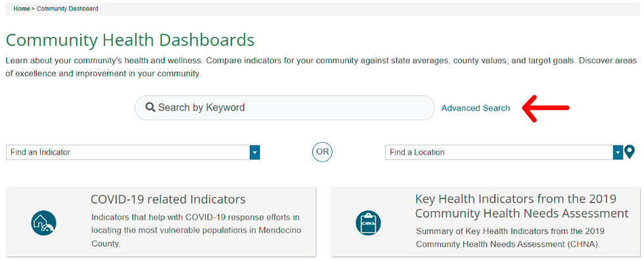The height and width of the screenshot is (261, 644).
Task: Open the Advanced Search link
Action: (x=476, y=108)
